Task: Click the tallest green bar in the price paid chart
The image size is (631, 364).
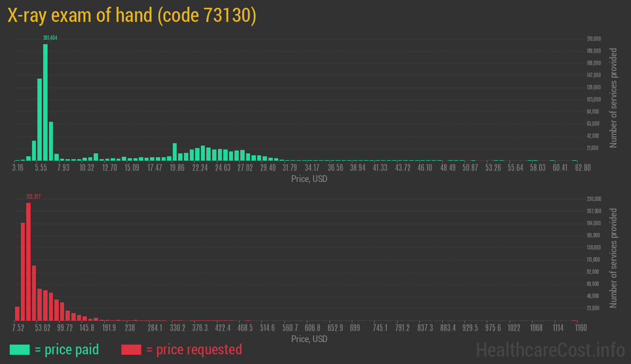Action: pyautogui.click(x=45, y=102)
